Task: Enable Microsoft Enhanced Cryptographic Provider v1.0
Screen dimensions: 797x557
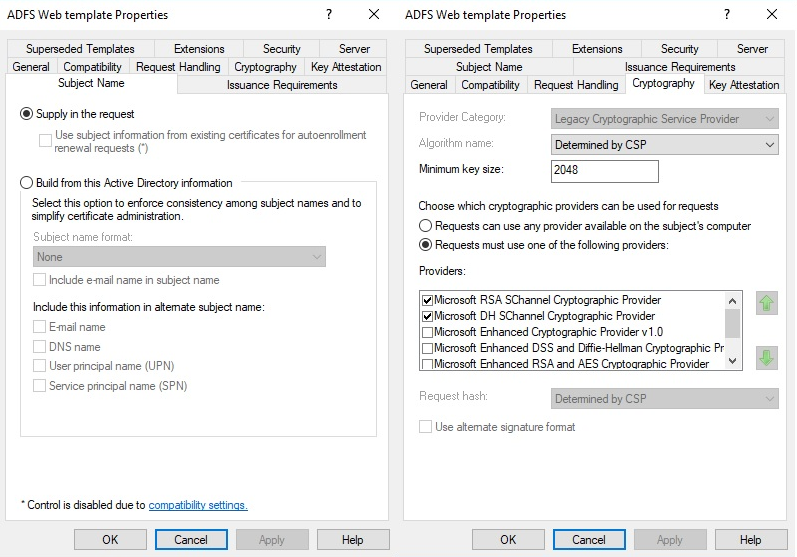Action: 428,332
